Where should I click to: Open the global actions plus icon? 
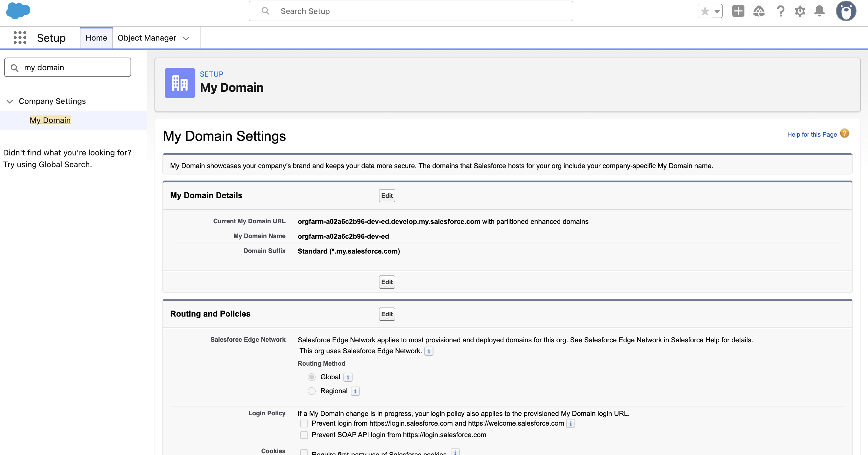coord(738,11)
